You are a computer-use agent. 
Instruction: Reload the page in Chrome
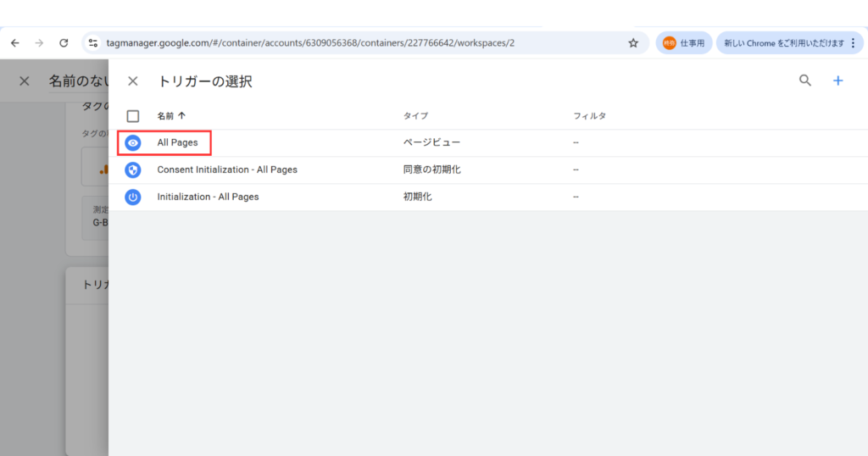64,43
